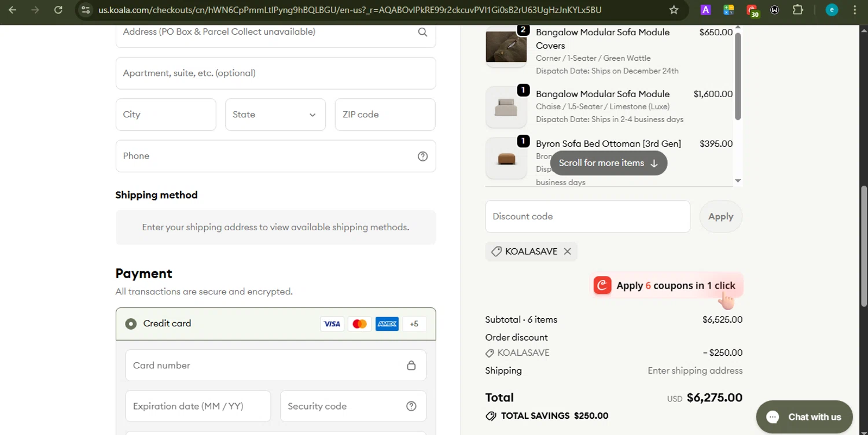Click the Subtotal value $6,525.00
Viewport: 868px width, 435px height.
coord(722,319)
